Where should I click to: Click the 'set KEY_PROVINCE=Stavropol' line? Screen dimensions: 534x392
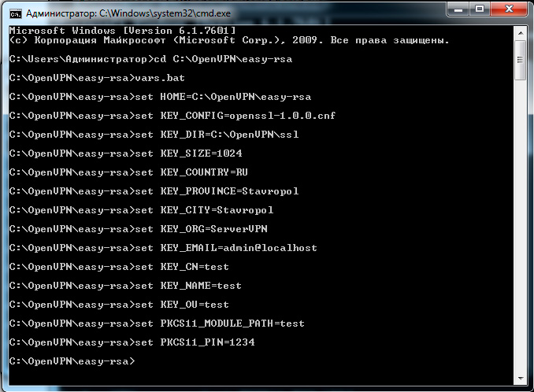click(x=154, y=191)
